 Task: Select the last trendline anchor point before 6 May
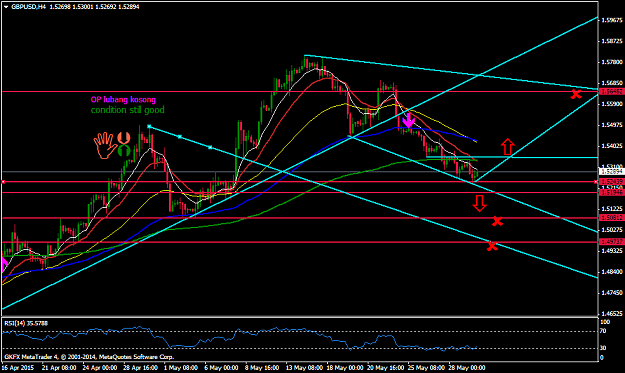click(210, 148)
